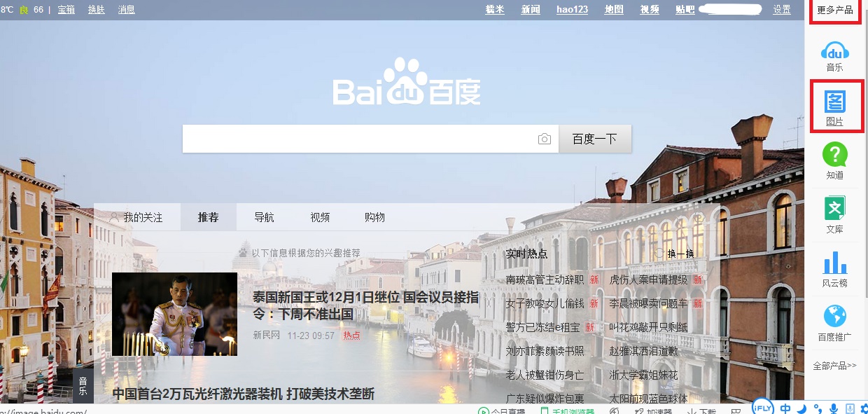Open hao123 link in top navigation
868x414 pixels.
(572, 10)
